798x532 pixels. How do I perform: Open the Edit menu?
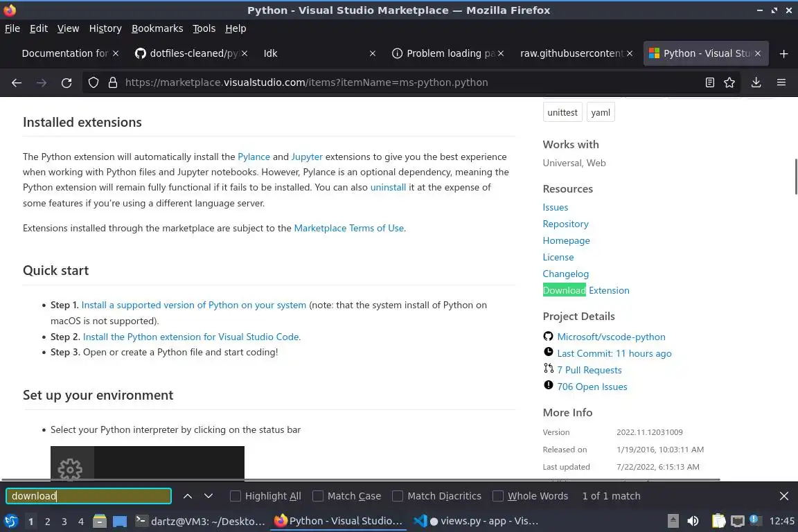tap(39, 28)
